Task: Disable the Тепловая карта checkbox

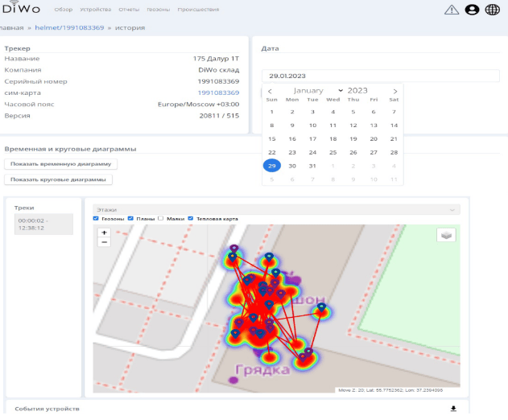Action: click(189, 218)
